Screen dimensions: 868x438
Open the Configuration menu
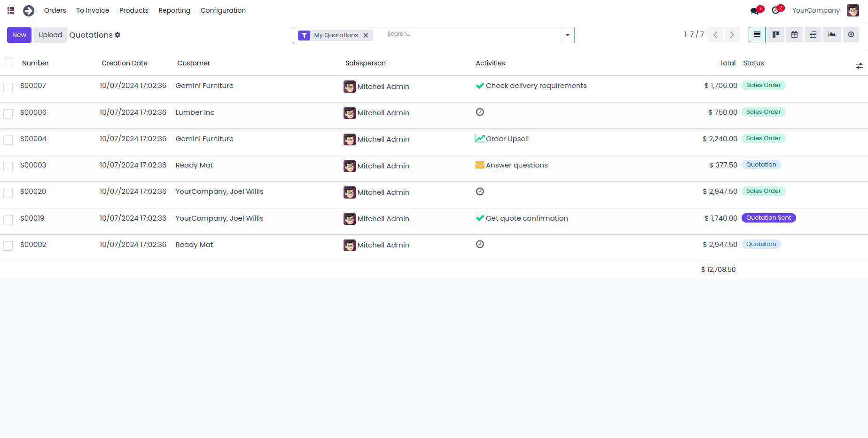(223, 10)
